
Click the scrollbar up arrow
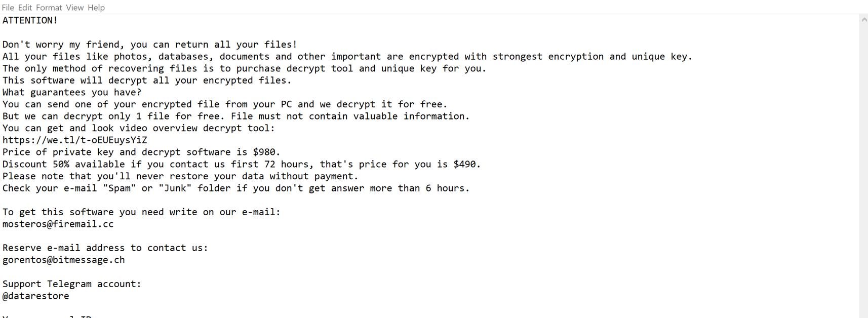click(863, 20)
